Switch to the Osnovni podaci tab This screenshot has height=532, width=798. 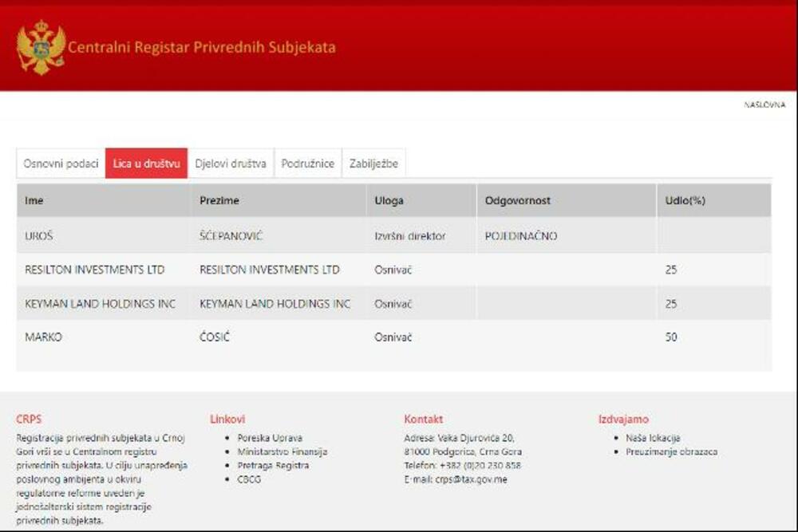pyautogui.click(x=61, y=164)
